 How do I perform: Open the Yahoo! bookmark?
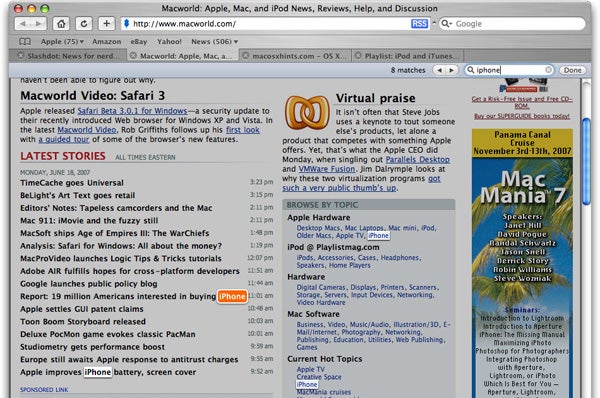coord(169,41)
